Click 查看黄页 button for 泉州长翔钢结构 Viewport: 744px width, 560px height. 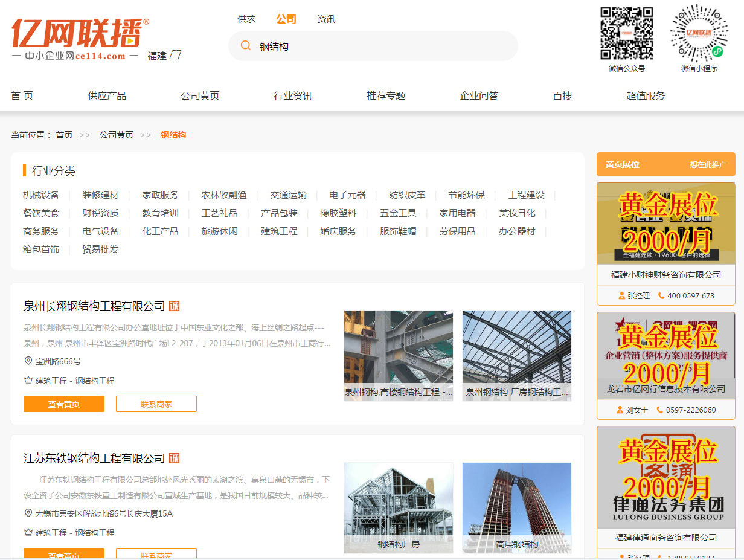[64, 404]
